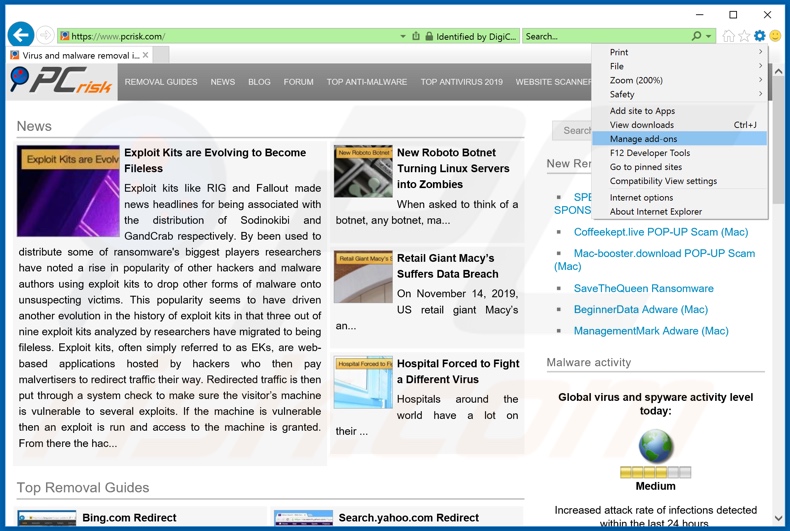Viewport: 790px width, 531px height.
Task: Click the Exploit Kits article thumbnail
Action: 68,191
